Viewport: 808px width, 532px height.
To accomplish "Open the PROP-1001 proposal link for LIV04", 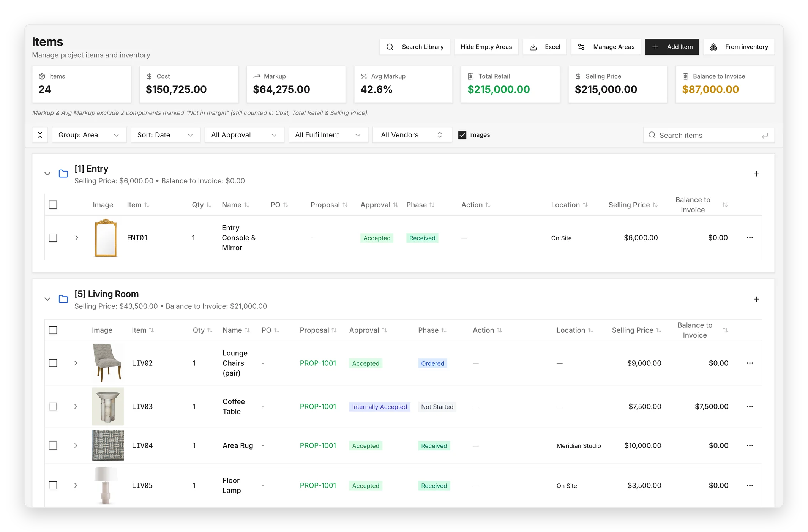I will pos(318,445).
